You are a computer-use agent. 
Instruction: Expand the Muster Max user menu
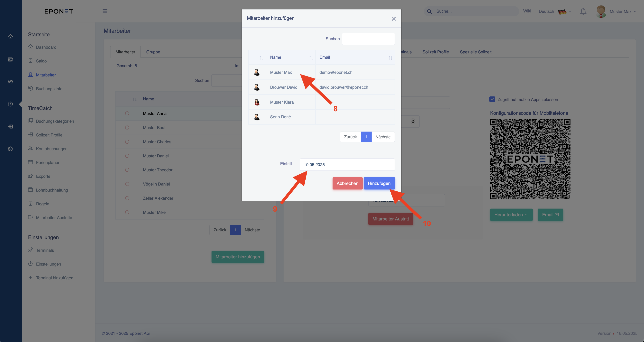(x=616, y=12)
